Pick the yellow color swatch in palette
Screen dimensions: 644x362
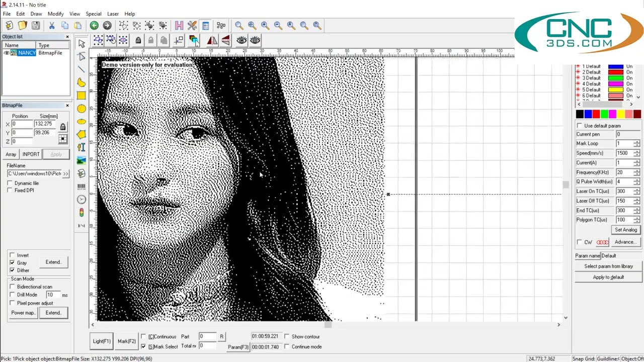pyautogui.click(x=620, y=115)
